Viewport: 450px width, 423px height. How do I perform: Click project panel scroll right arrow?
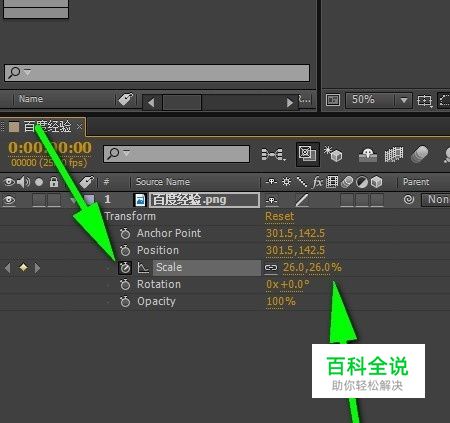[x=290, y=102]
